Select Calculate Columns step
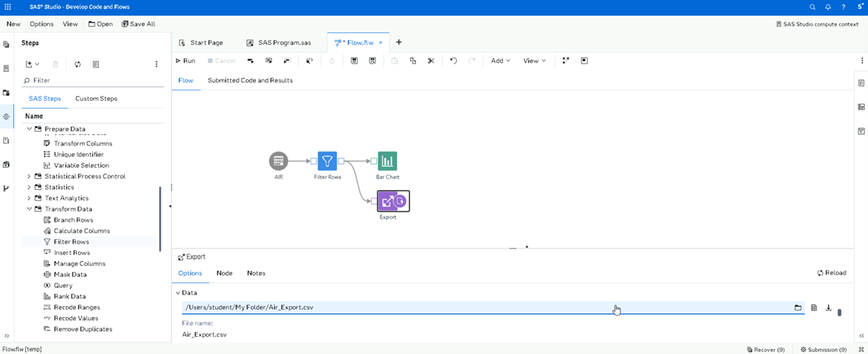This screenshot has width=868, height=354. pos(82,231)
